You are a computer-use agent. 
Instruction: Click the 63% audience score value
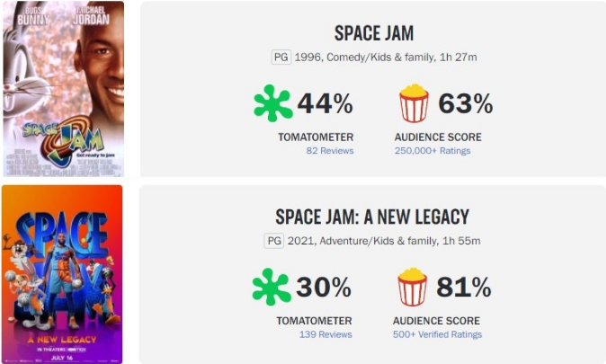coord(466,103)
